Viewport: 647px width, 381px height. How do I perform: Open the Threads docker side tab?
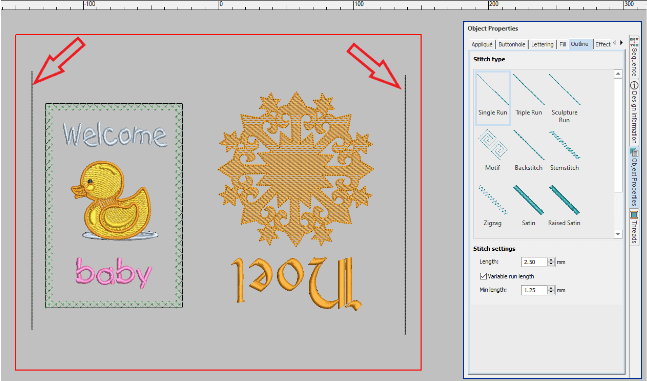pyautogui.click(x=634, y=227)
